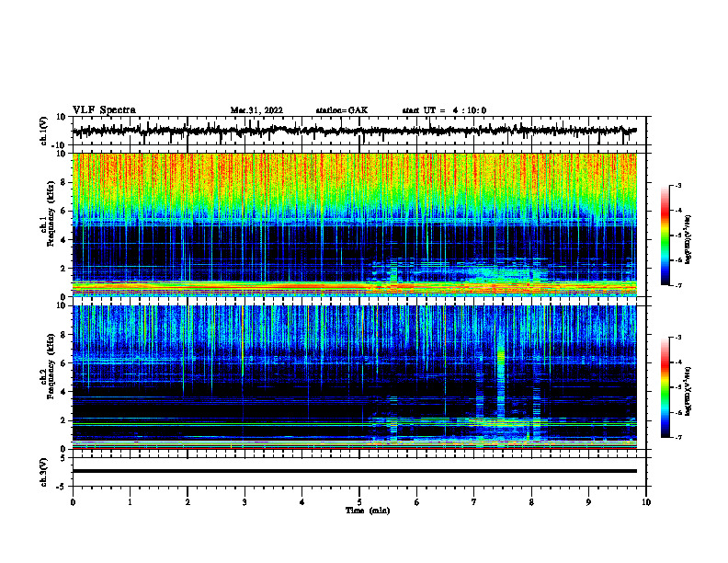728x563 pixels.
Task: Click the "4" kHz tick of ch.2 spectrogram
Action: [x=63, y=392]
